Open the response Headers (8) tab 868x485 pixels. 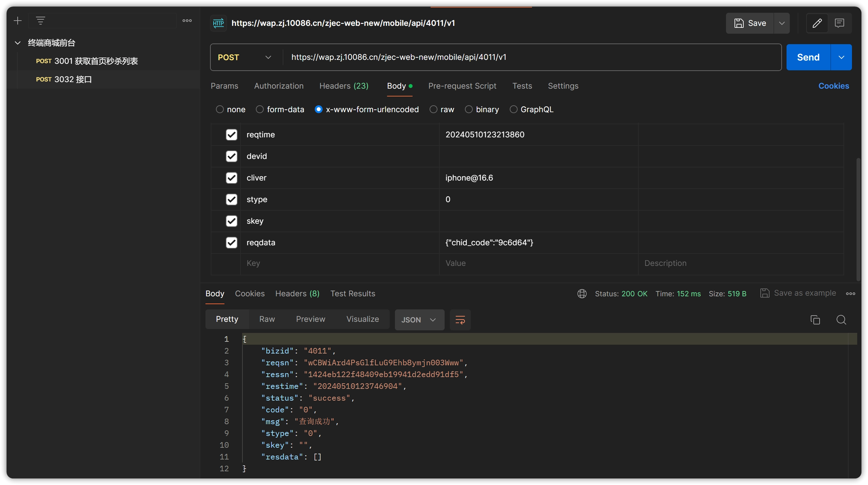(x=297, y=294)
